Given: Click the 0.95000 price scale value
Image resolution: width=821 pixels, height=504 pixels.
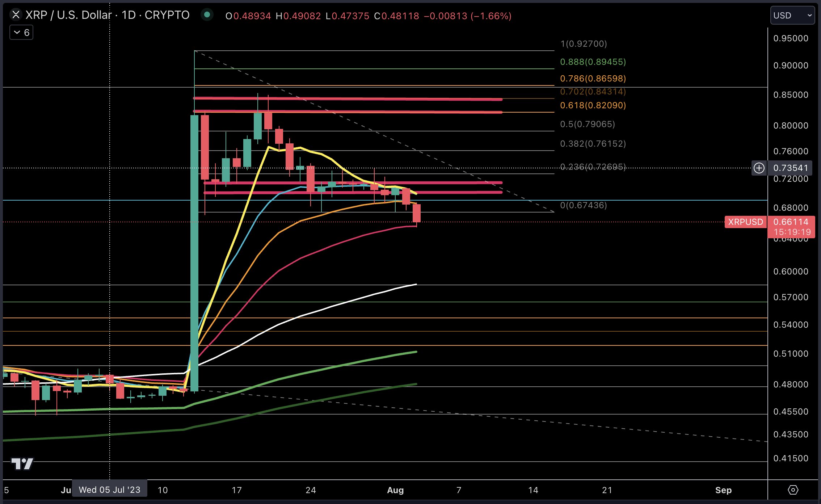Looking at the screenshot, I should tap(791, 38).
